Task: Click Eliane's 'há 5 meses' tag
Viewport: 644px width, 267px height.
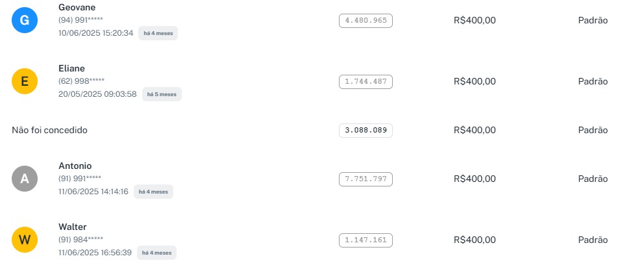Action: 162,94
